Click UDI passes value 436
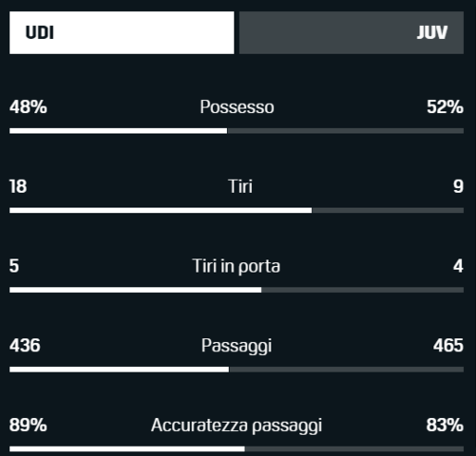This screenshot has width=476, height=456. pyautogui.click(x=25, y=345)
